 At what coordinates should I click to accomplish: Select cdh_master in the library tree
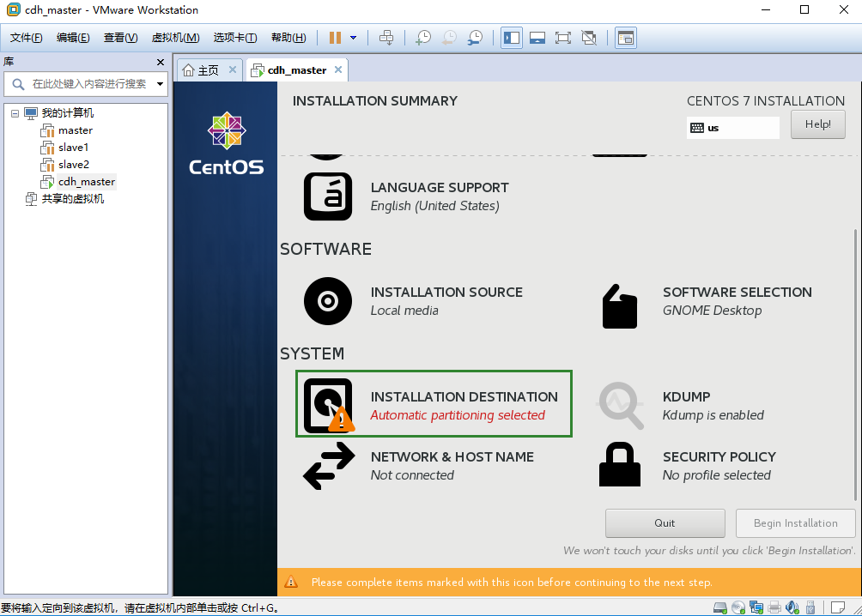pos(87,181)
